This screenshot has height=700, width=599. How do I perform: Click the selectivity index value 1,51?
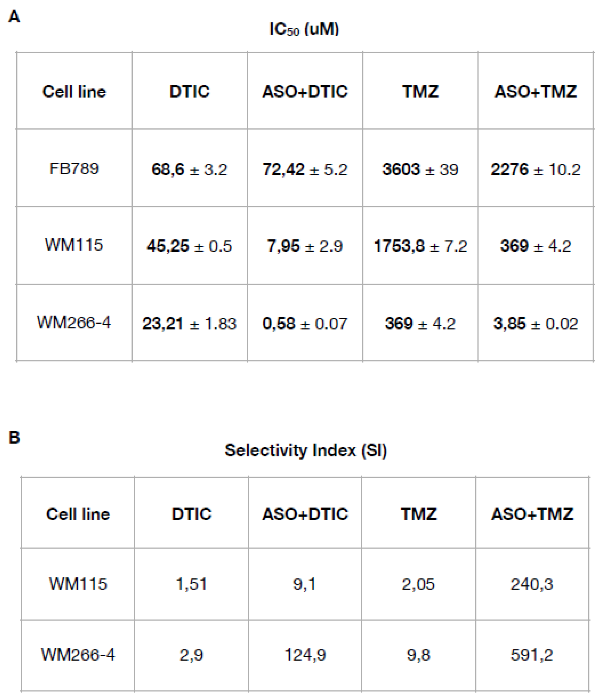191,584
